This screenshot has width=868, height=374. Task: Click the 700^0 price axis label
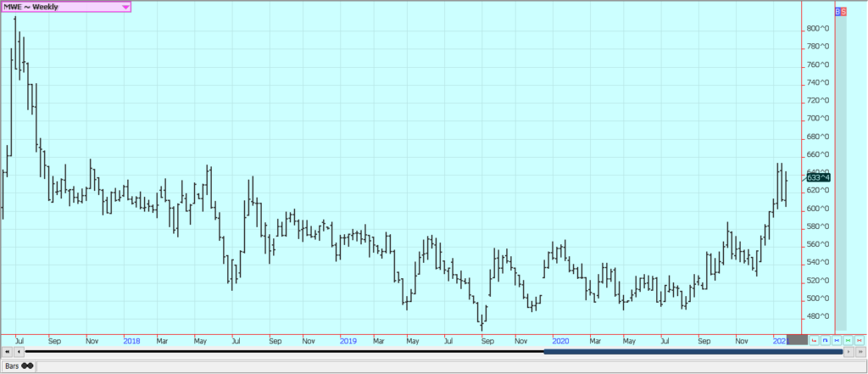[x=817, y=119]
